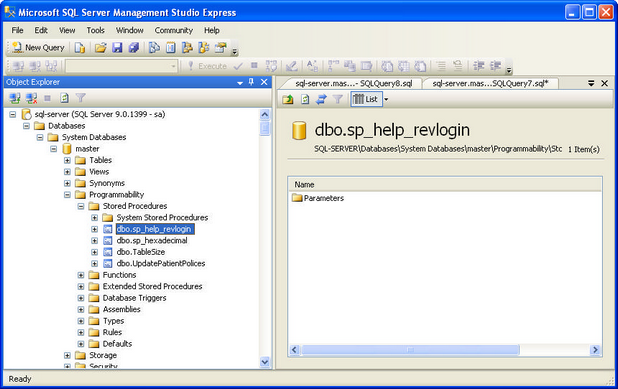
Task: Click the Save All icon
Action: (134, 48)
